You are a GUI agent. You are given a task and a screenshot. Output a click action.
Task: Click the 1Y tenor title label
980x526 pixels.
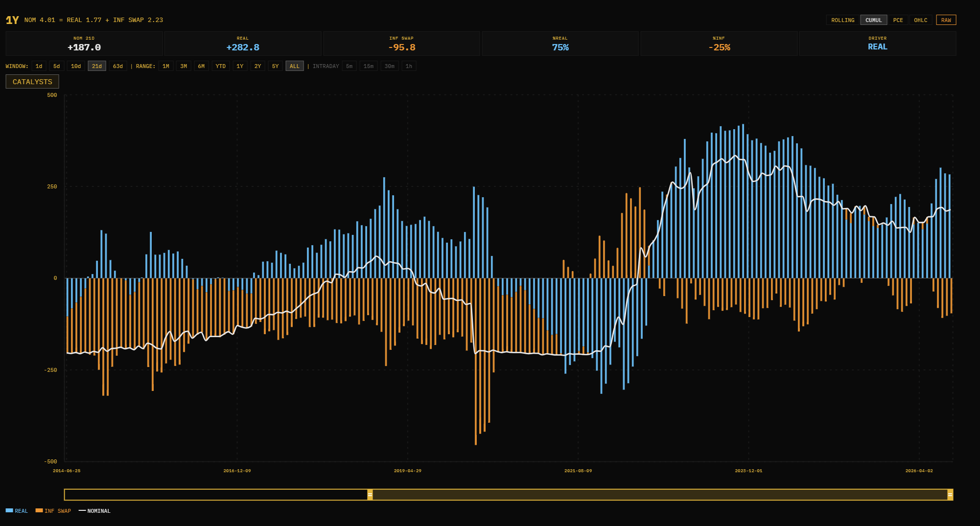(12, 20)
